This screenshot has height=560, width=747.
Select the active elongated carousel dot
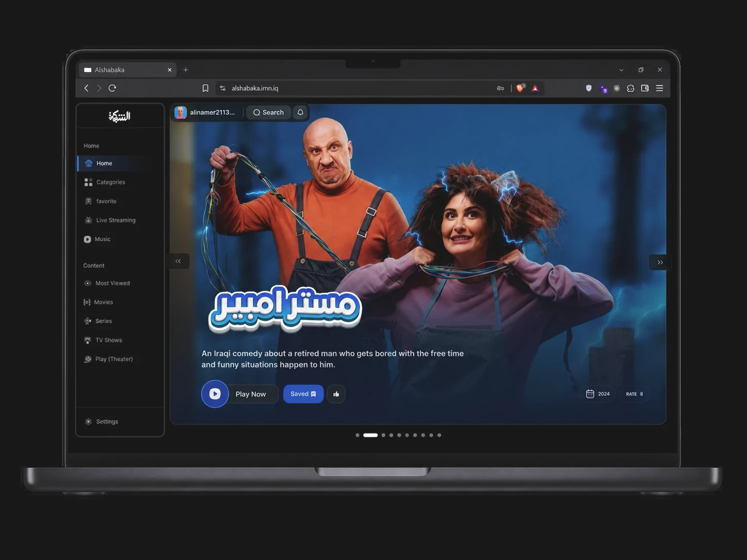coord(370,435)
